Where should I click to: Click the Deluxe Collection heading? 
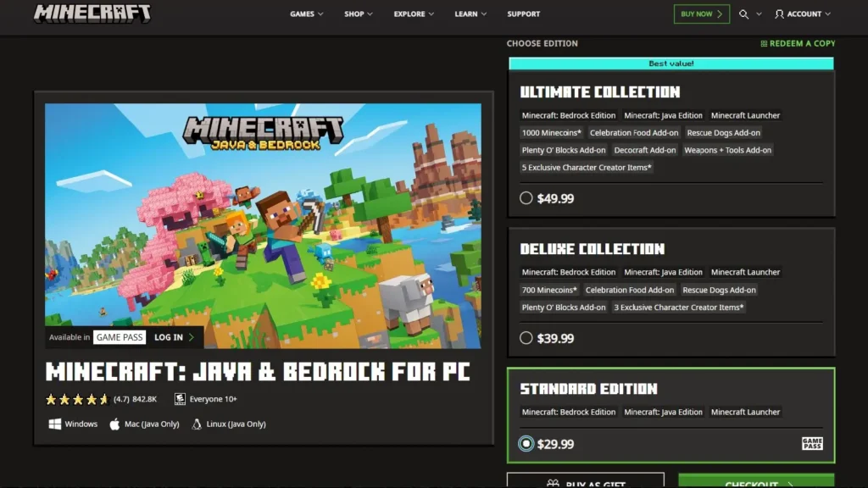pos(592,249)
